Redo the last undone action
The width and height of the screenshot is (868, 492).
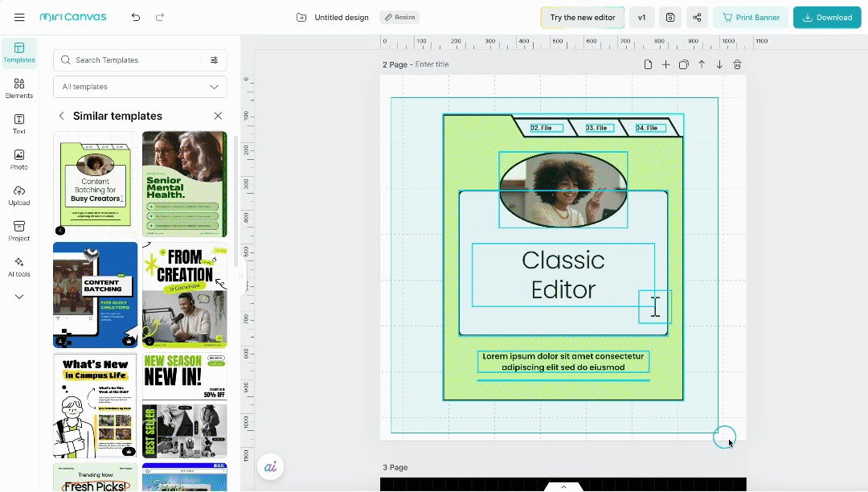(x=160, y=17)
